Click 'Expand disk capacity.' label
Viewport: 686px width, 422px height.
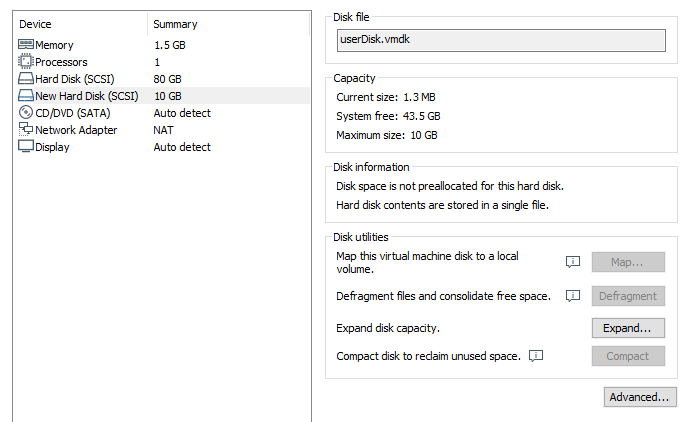click(388, 328)
